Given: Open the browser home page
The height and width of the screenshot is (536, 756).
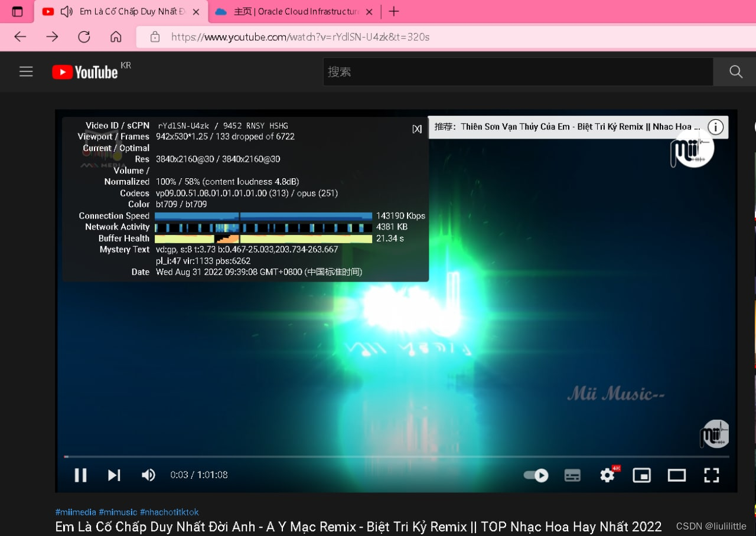Looking at the screenshot, I should pos(116,37).
